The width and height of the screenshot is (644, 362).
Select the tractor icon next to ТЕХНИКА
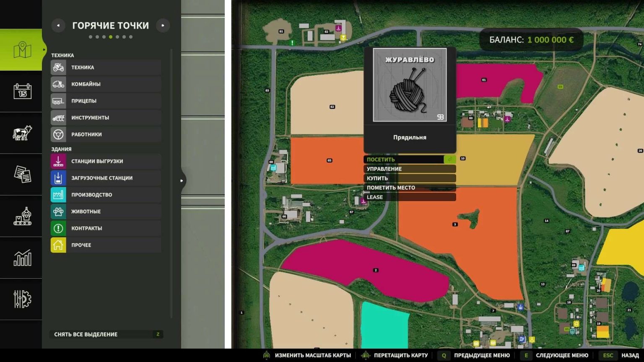click(x=58, y=67)
